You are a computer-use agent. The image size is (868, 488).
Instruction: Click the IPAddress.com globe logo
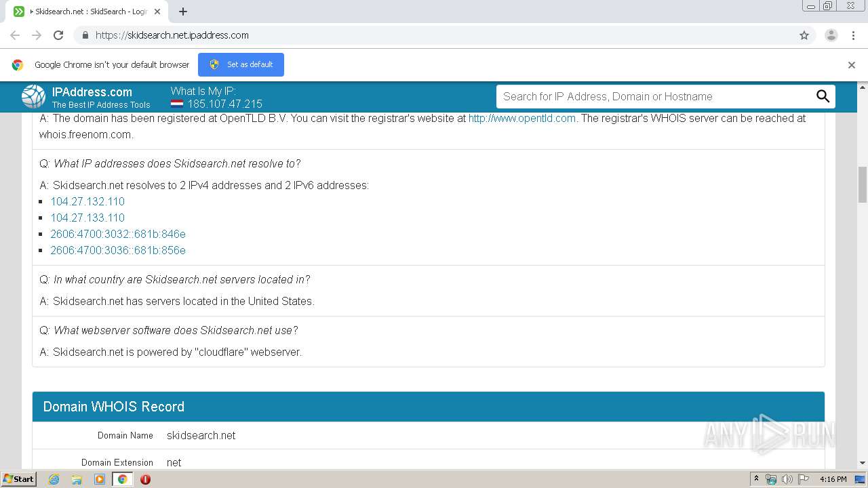[x=33, y=97]
